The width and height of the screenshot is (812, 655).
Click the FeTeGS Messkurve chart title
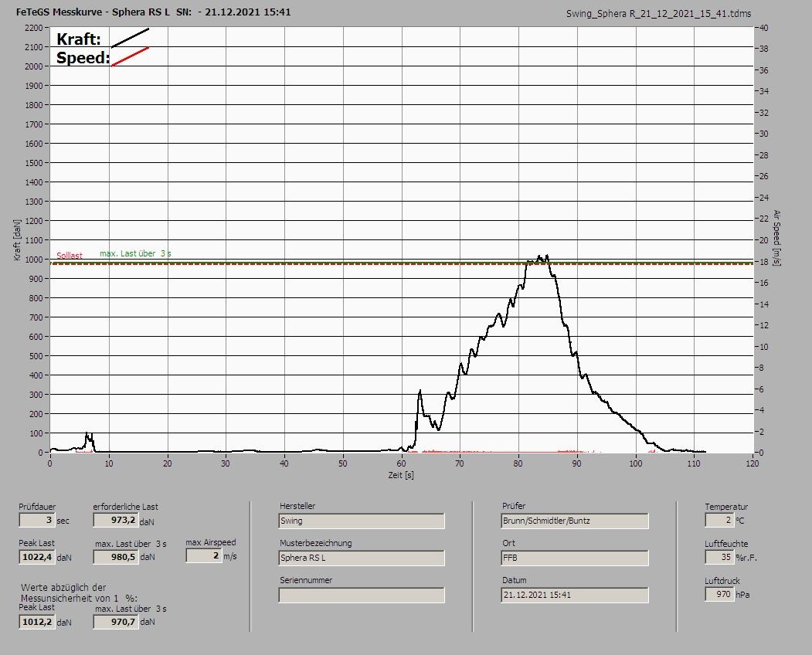(153, 12)
